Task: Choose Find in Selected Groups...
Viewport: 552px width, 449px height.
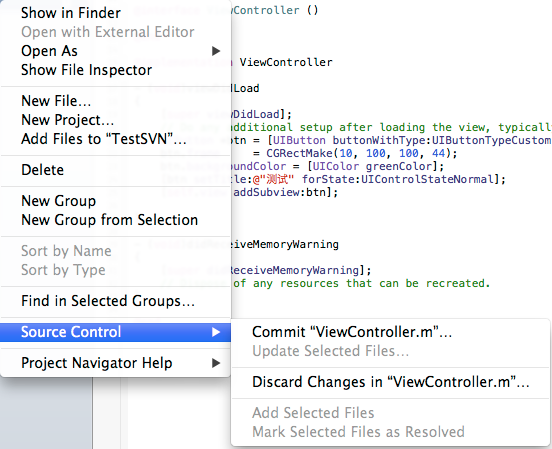Action: point(115,301)
